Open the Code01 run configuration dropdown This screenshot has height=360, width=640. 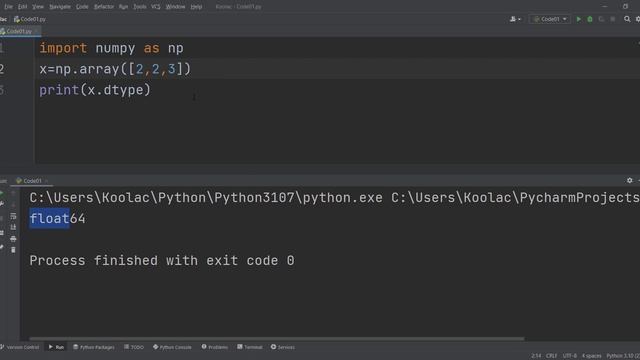(x=550, y=19)
